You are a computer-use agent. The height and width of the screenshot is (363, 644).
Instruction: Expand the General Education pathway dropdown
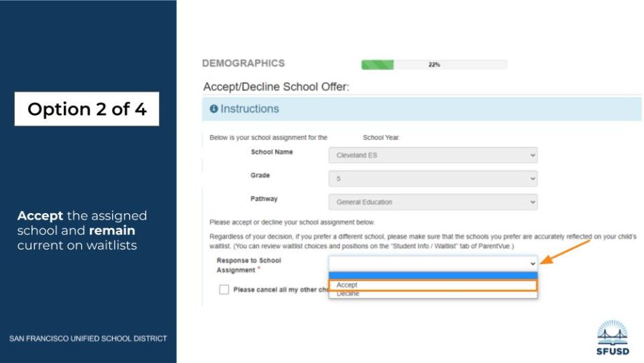pyautogui.click(x=432, y=203)
